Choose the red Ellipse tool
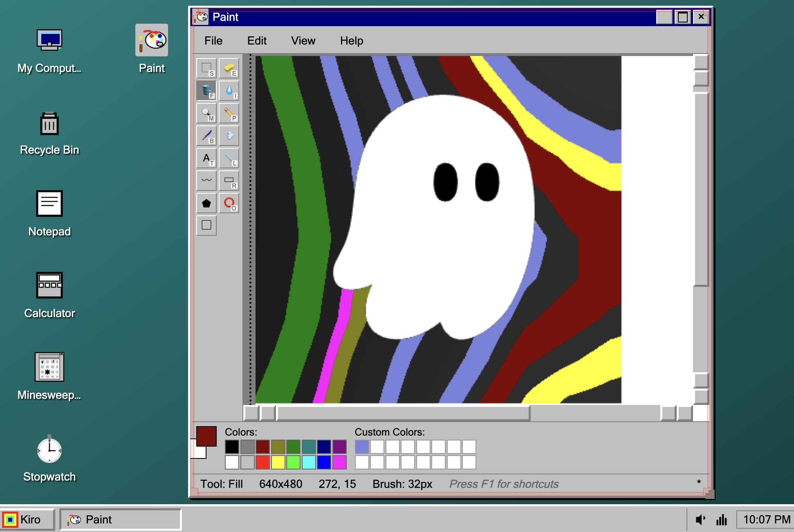This screenshot has height=532, width=794. click(229, 203)
